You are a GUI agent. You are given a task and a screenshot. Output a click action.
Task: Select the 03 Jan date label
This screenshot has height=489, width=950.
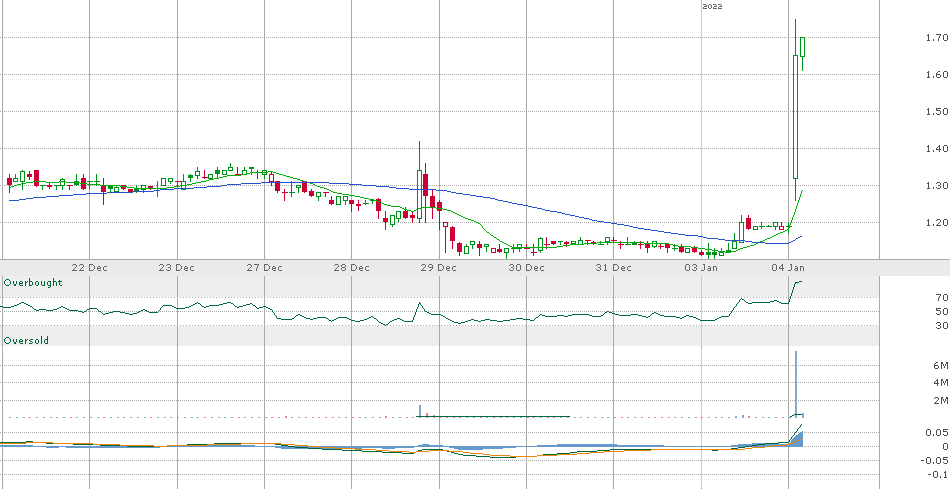pyautogui.click(x=701, y=268)
